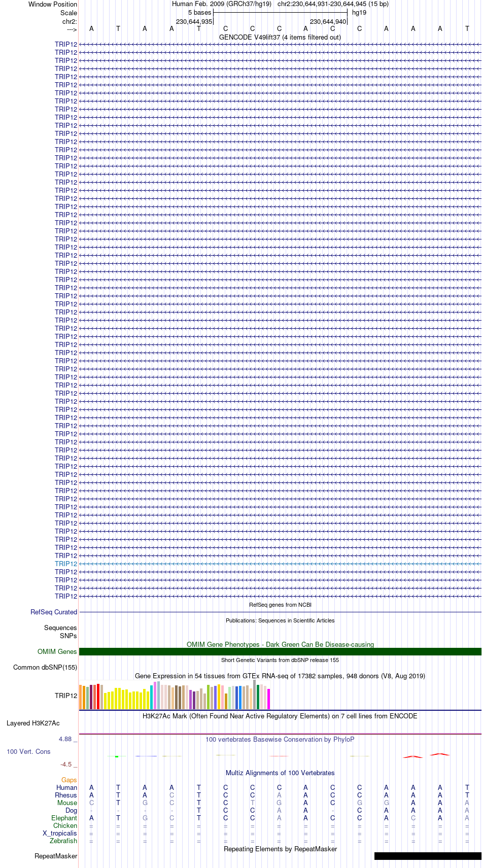Click 'Short Genetic Variants from dbSNP release 155'
This screenshot has width=482, height=868.
[x=280, y=660]
